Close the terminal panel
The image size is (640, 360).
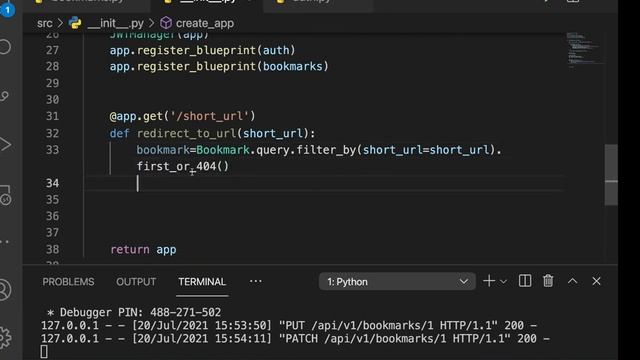[596, 281]
